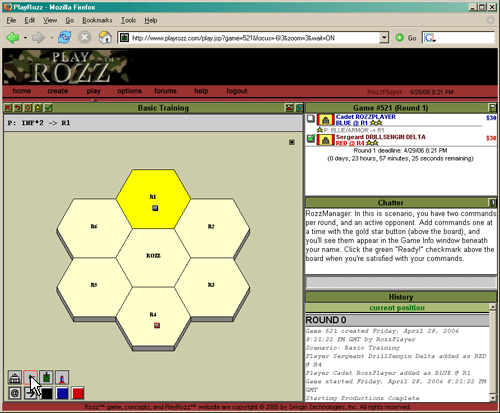Click the orange gear icon above the board
This screenshot has height=413, width=500.
click(x=28, y=108)
